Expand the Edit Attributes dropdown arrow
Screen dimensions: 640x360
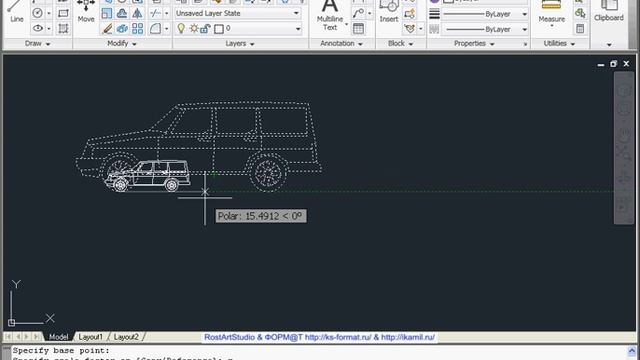[x=420, y=29]
